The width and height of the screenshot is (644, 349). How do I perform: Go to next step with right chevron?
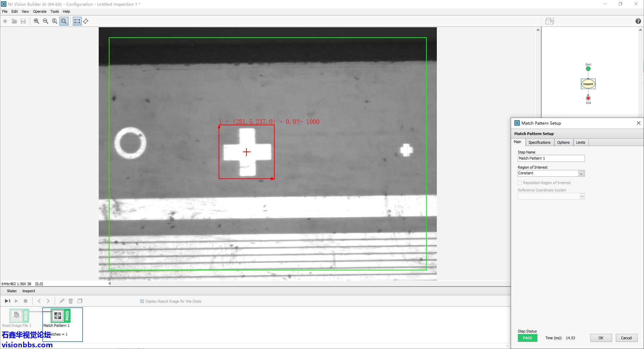(x=48, y=301)
